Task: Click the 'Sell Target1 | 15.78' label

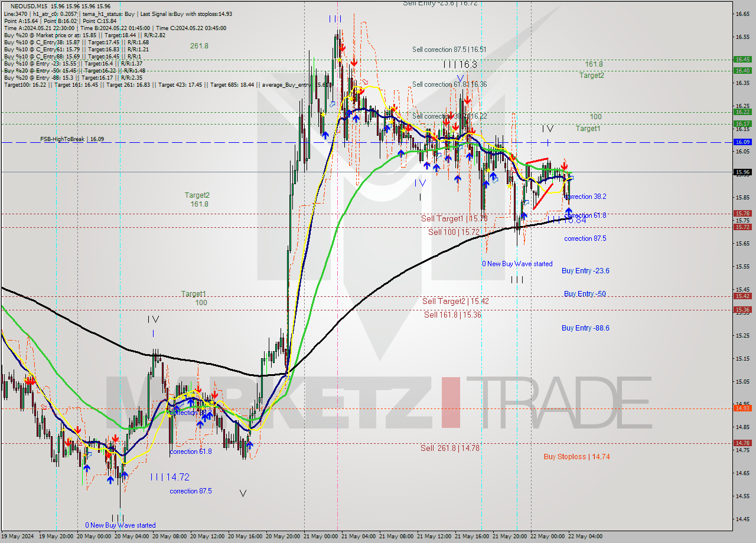Action: tap(454, 218)
